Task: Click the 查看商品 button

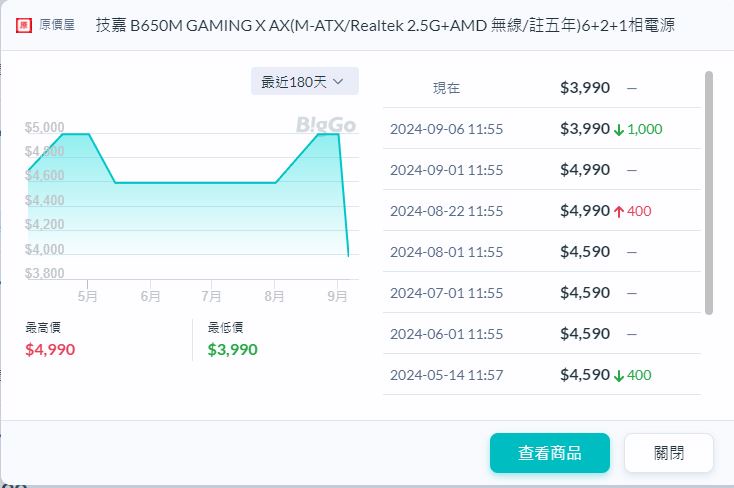Action: (x=549, y=453)
